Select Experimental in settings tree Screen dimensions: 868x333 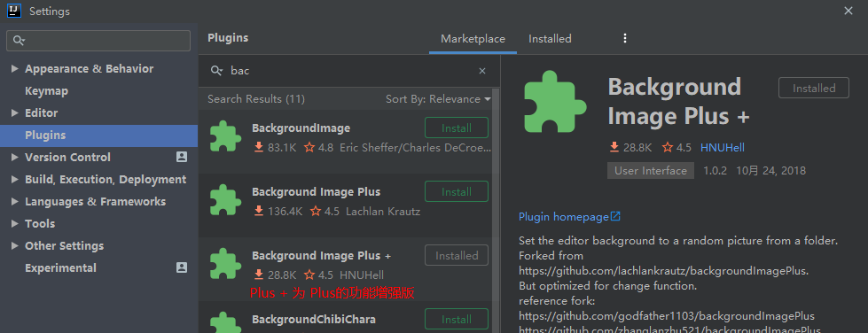point(60,267)
